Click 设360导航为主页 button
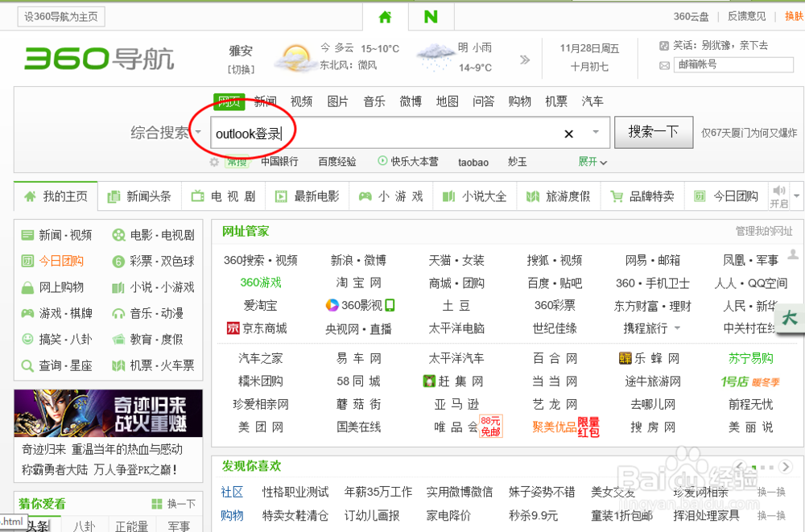Viewport: 805px width, 532px height. click(x=61, y=16)
